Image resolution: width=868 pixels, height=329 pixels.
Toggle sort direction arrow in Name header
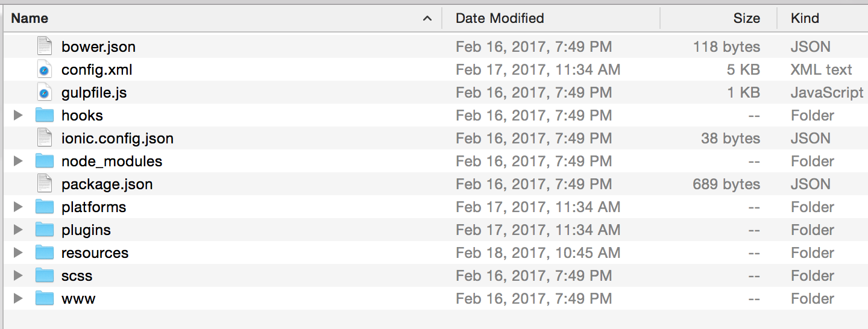pos(427,18)
